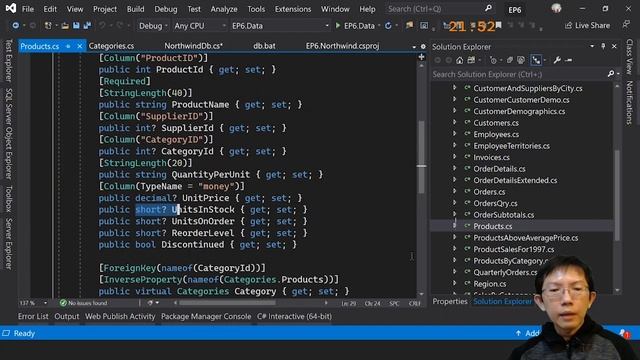Switch to the Categories.cs tab
The width and height of the screenshot is (640, 360).
111,46
